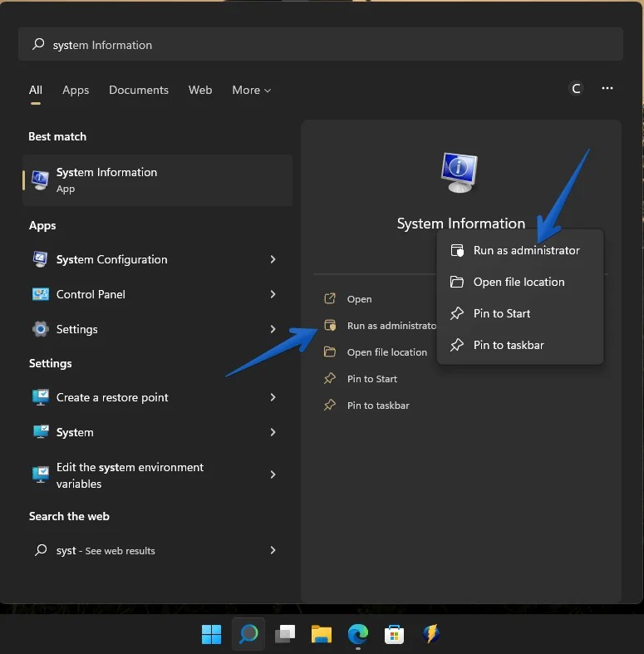
Task: Click Open file location label in preview pane
Action: click(x=387, y=352)
